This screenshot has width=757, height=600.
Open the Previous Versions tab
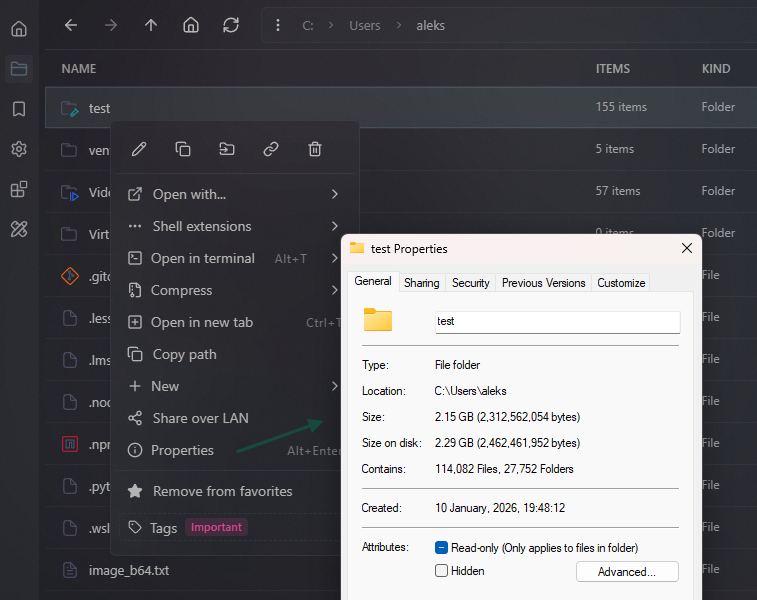click(x=544, y=283)
